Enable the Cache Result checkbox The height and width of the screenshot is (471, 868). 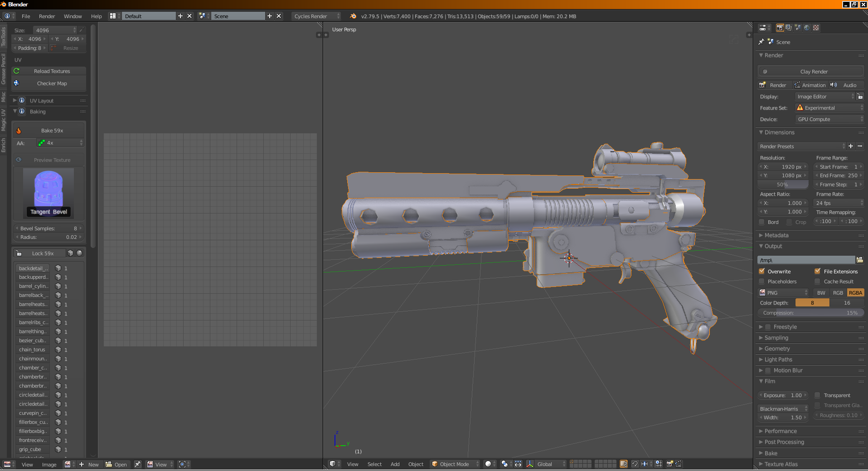click(x=818, y=281)
